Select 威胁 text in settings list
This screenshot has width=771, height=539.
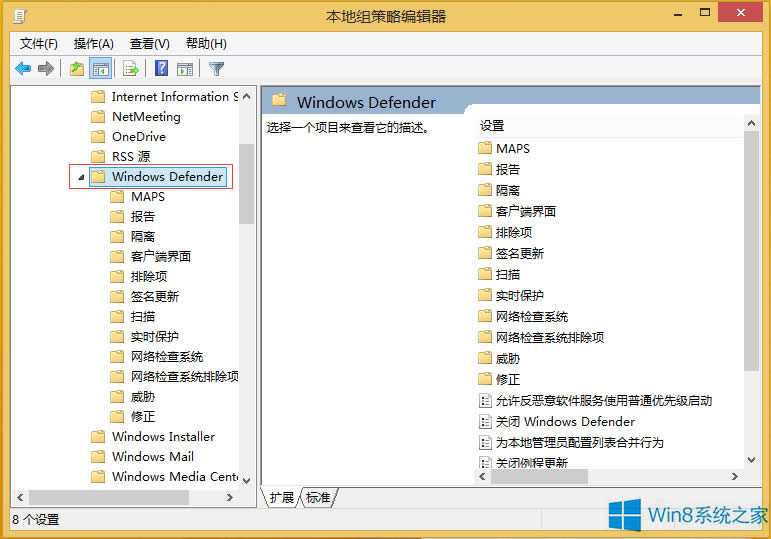tap(507, 359)
